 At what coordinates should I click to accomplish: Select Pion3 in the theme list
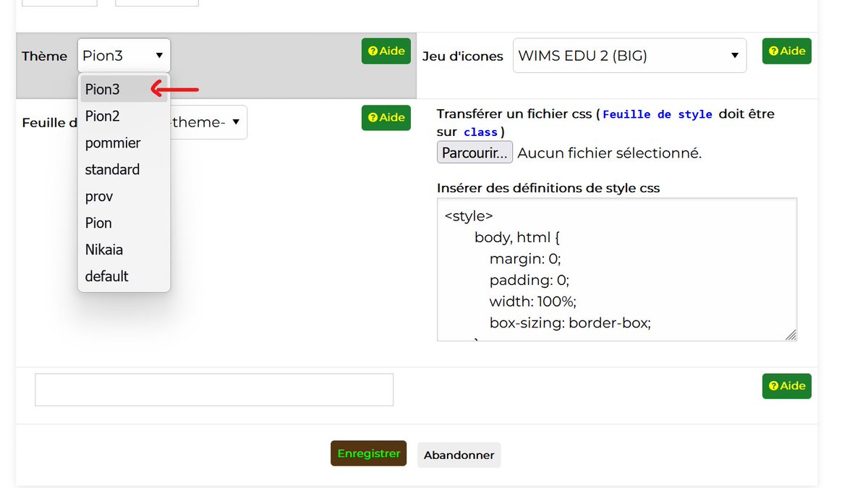[x=124, y=90]
